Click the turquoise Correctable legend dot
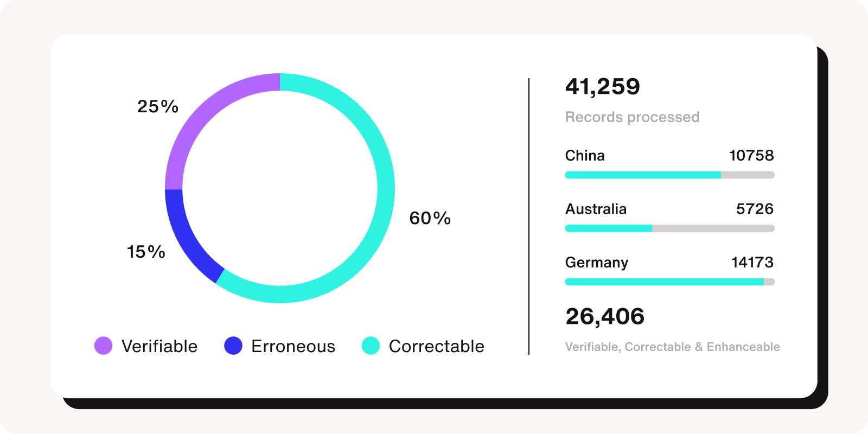The image size is (868, 434). point(371,346)
